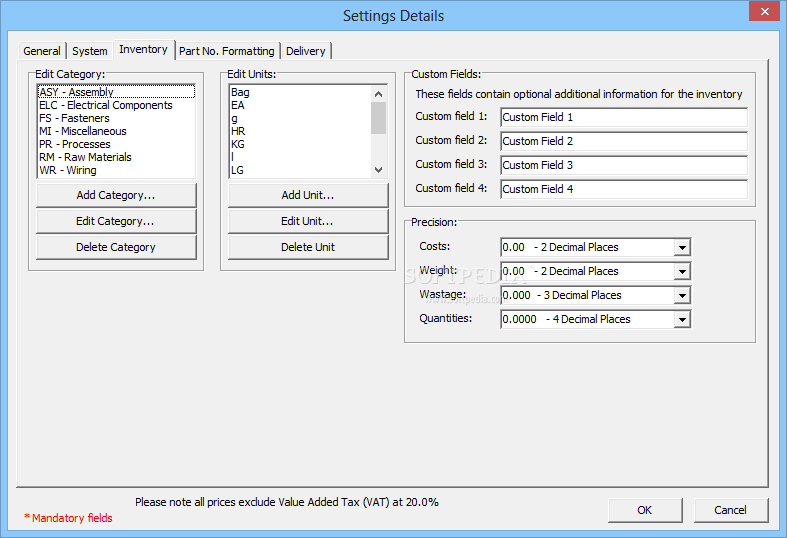Viewport: 787px width, 538px height.
Task: Select ASY - Assembly category
Action: pos(116,92)
